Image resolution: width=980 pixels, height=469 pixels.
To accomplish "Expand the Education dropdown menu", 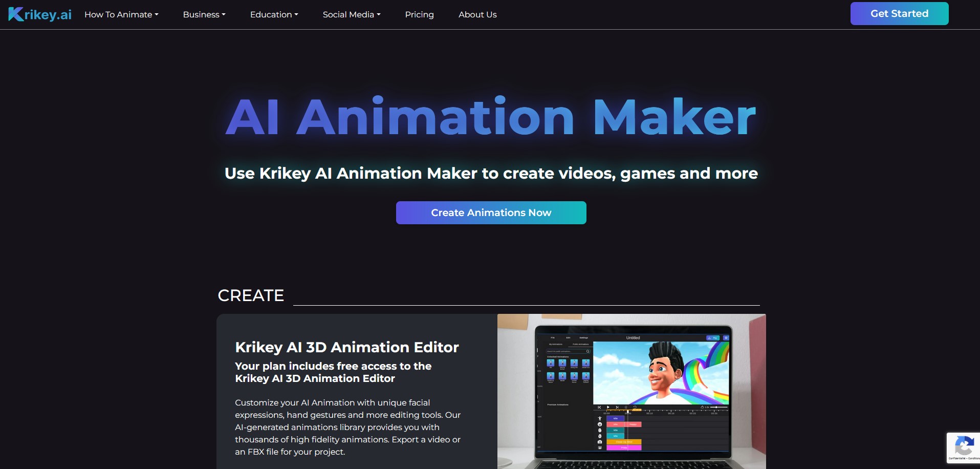I will click(274, 14).
